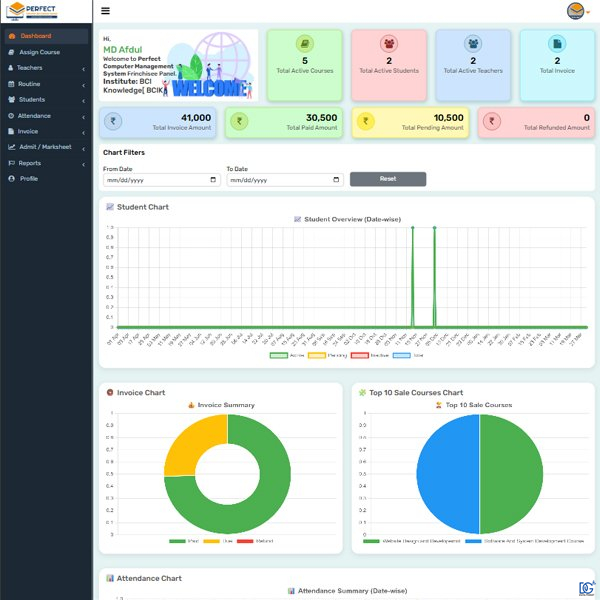This screenshot has width=600, height=600.
Task: Toggle the Active legend in Student Chart
Action: coord(285,355)
